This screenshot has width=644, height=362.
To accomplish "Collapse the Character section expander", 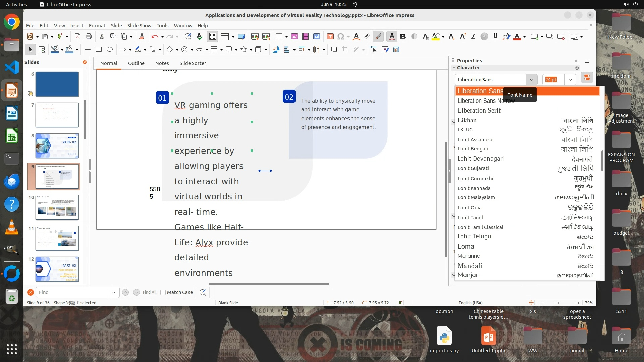I will [454, 68].
